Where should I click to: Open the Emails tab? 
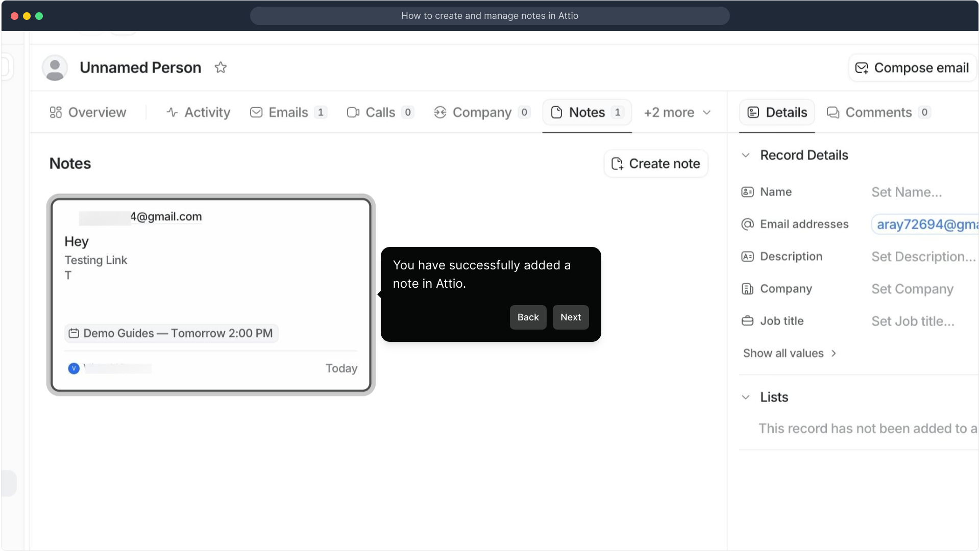coord(288,112)
